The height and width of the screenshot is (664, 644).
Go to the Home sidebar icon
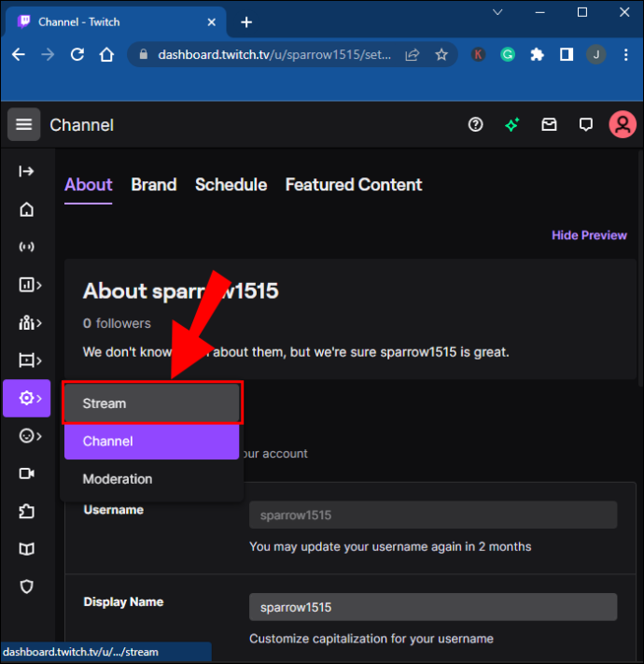pos(26,209)
